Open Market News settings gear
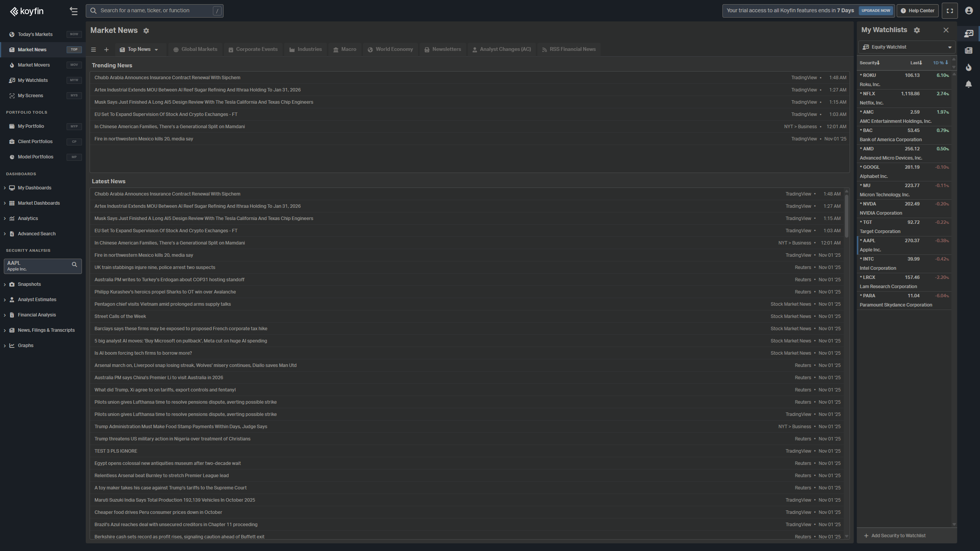Viewport: 980px width, 551px height. coord(146,31)
